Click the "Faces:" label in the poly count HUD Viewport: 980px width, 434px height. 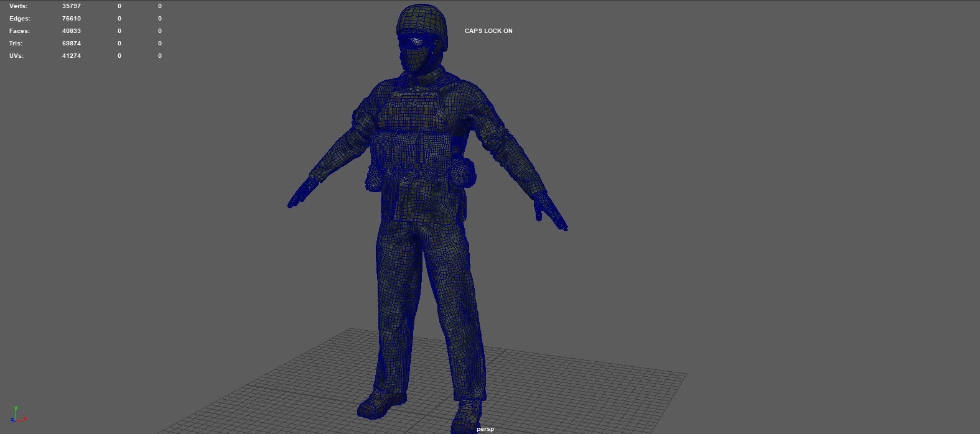(19, 30)
